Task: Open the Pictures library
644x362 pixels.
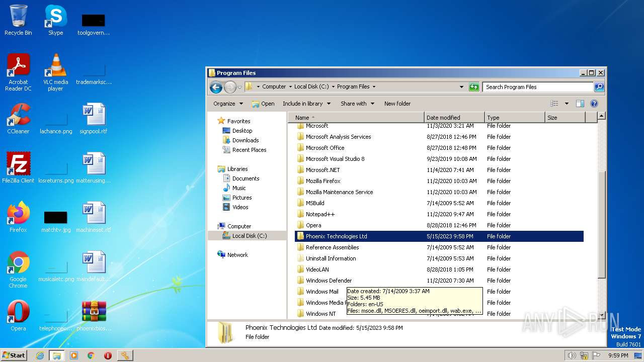Action: 242,198
